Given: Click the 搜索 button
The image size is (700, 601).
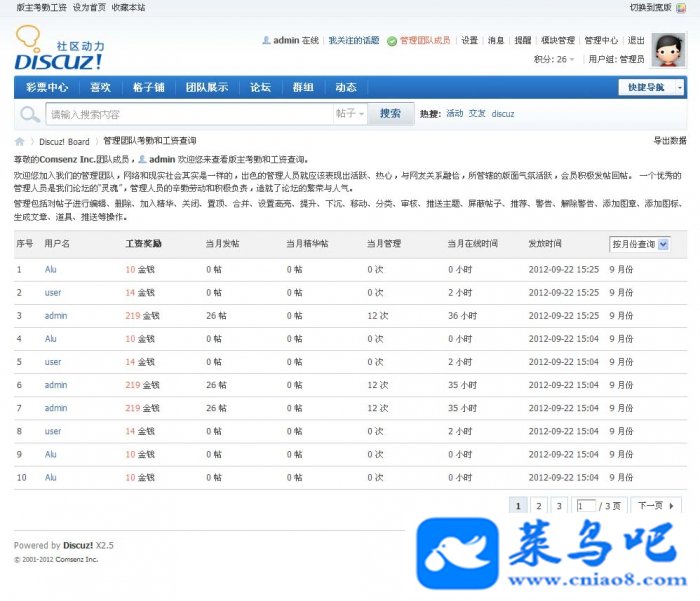Looking at the screenshot, I should click(390, 113).
